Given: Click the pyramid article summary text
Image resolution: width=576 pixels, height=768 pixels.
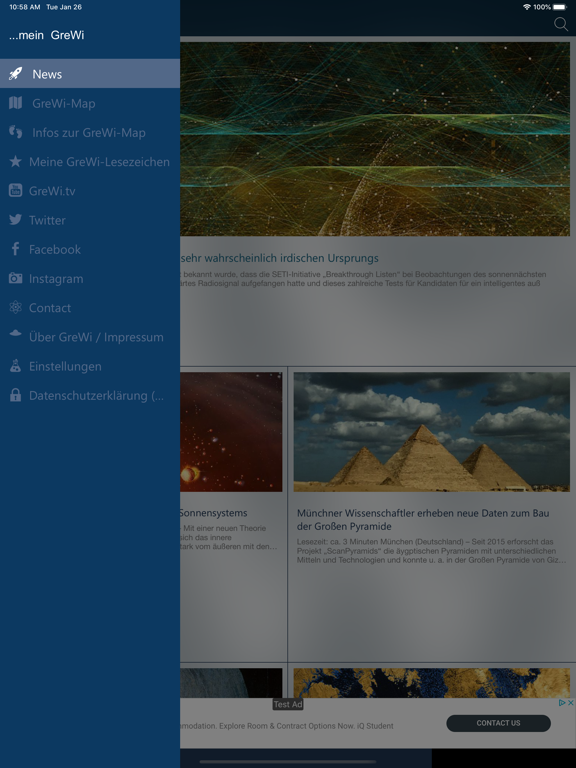Looking at the screenshot, I should [431, 551].
